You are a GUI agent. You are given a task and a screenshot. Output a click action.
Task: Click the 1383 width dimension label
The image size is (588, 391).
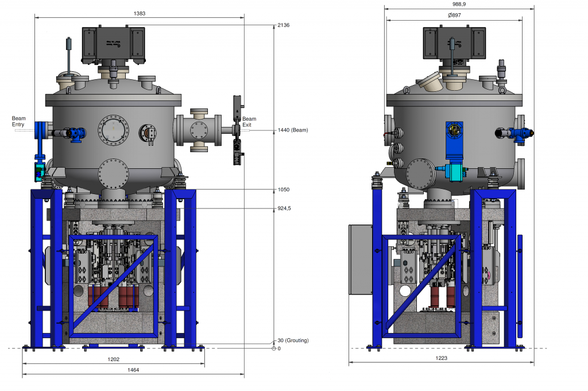[139, 14]
